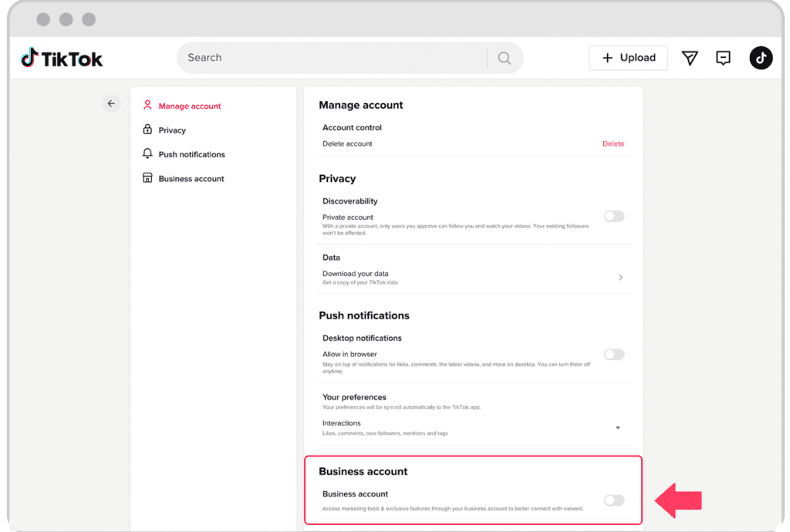The width and height of the screenshot is (790, 532).
Task: Click the search magnifier icon
Action: [505, 58]
